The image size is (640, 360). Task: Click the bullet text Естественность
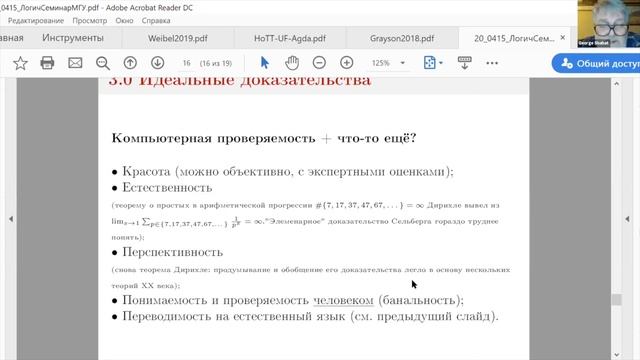167,187
